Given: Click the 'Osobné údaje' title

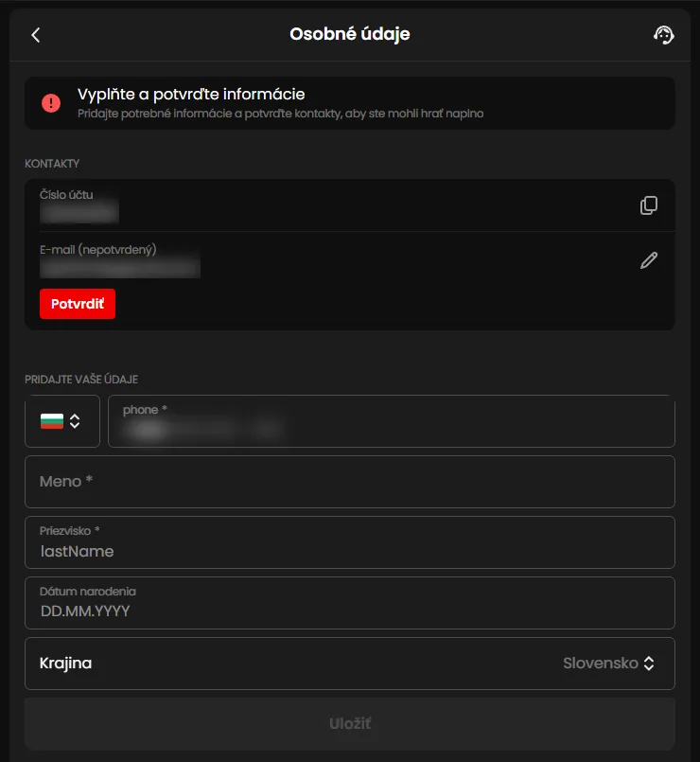Looking at the screenshot, I should [x=350, y=34].
